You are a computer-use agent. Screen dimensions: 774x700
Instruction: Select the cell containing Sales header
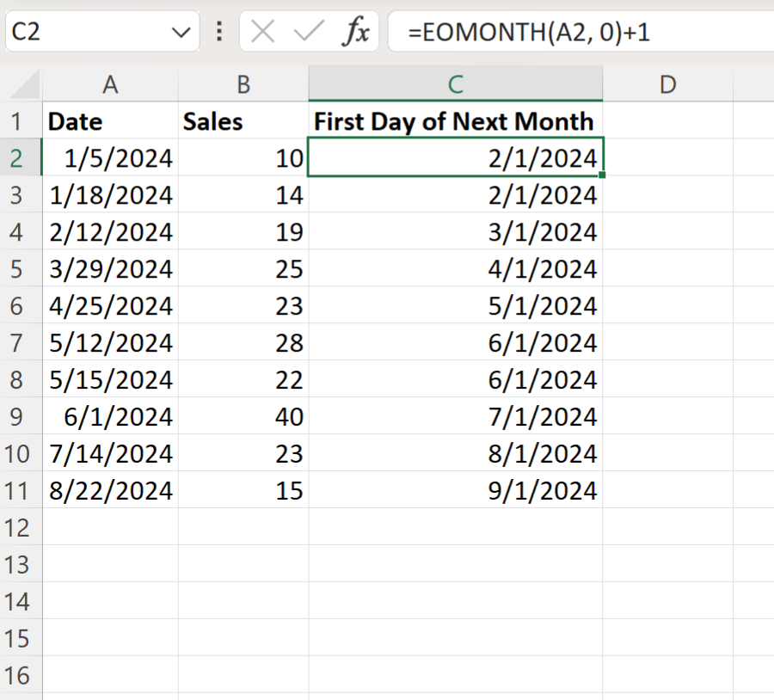pos(243,120)
